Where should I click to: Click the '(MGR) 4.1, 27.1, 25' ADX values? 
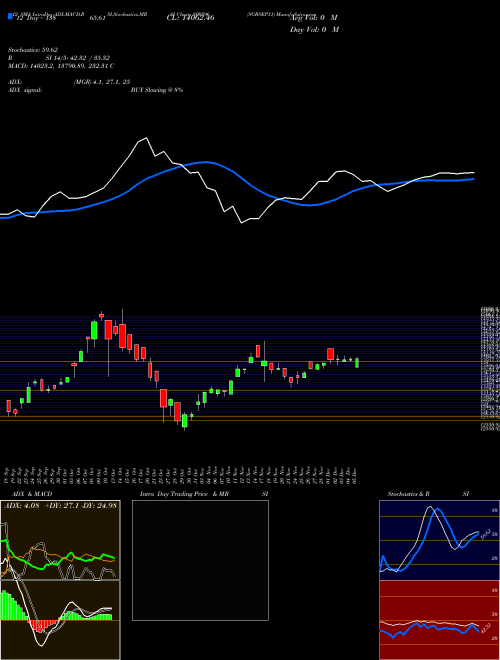[x=101, y=82]
